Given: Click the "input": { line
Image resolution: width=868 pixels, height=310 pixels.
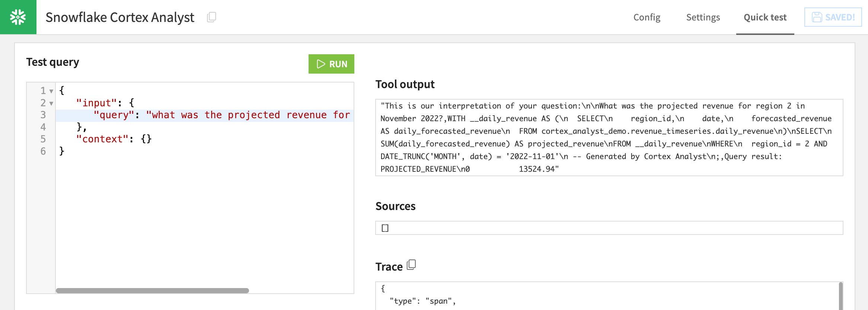Looking at the screenshot, I should click(x=105, y=103).
